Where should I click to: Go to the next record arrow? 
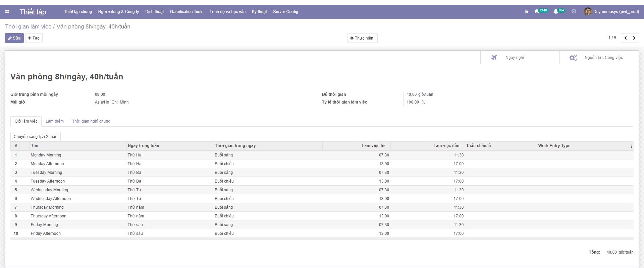pos(634,38)
